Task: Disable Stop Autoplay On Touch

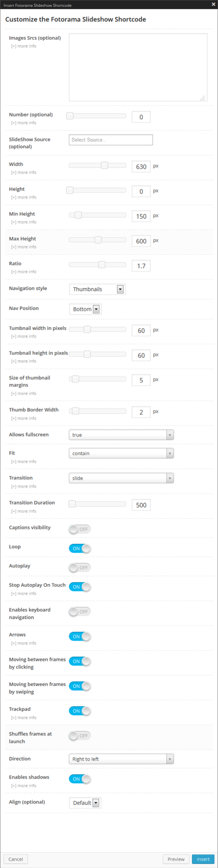Action: (80, 586)
